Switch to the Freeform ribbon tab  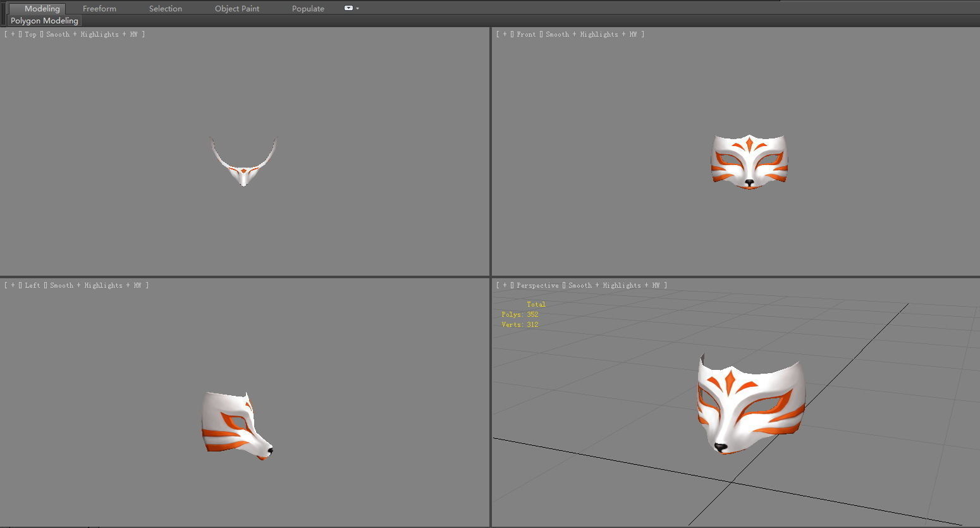pos(99,8)
